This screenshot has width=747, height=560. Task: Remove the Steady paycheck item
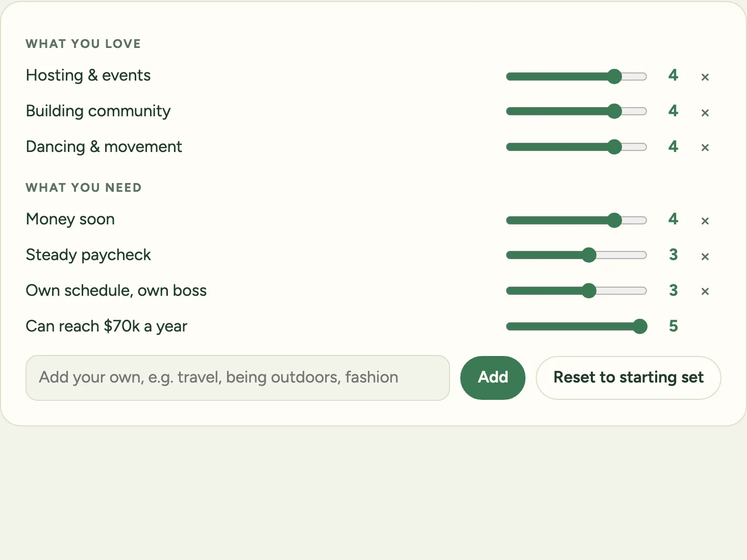pyautogui.click(x=705, y=257)
